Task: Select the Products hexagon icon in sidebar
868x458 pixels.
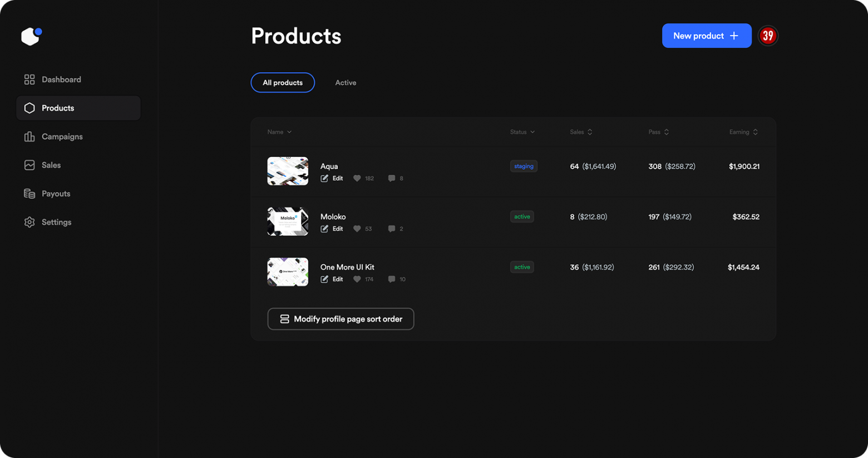Action: click(29, 108)
